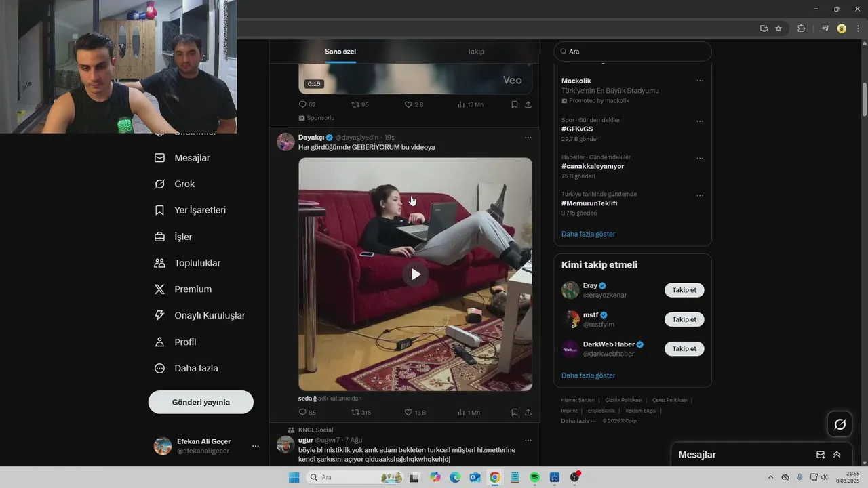
Task: Click the install app icon in address bar
Action: (x=764, y=28)
